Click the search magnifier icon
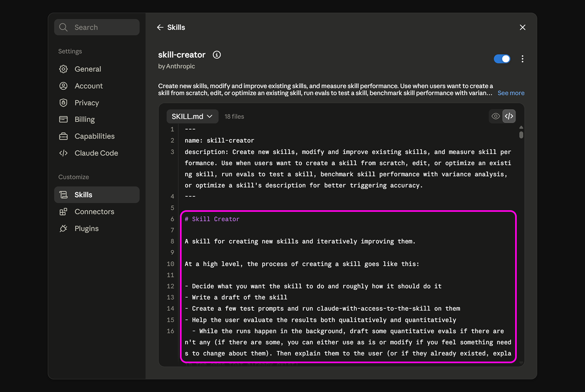The height and width of the screenshot is (392, 585). tap(63, 27)
